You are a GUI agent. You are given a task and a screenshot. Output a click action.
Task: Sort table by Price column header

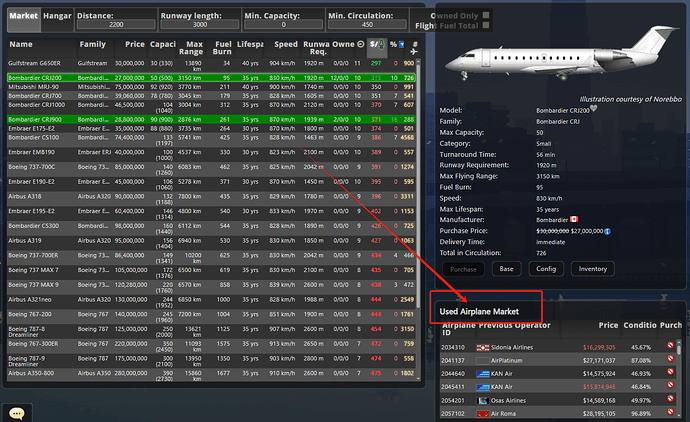coord(135,44)
